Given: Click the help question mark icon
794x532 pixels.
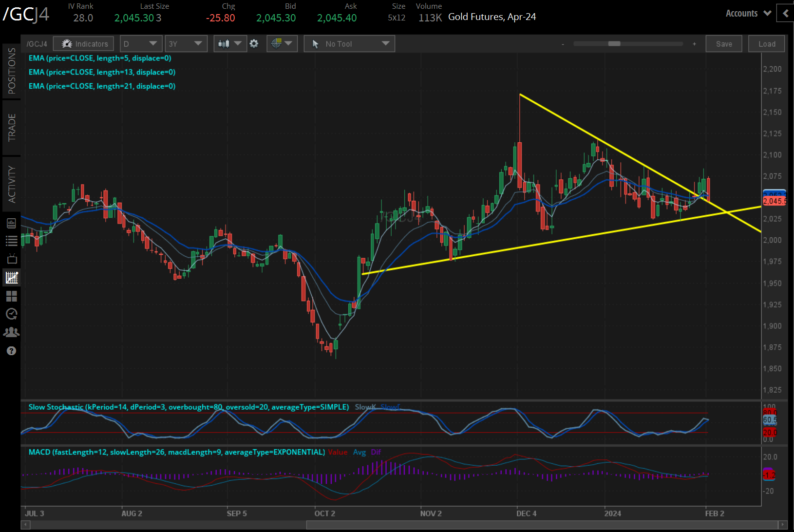Looking at the screenshot, I should (12, 351).
